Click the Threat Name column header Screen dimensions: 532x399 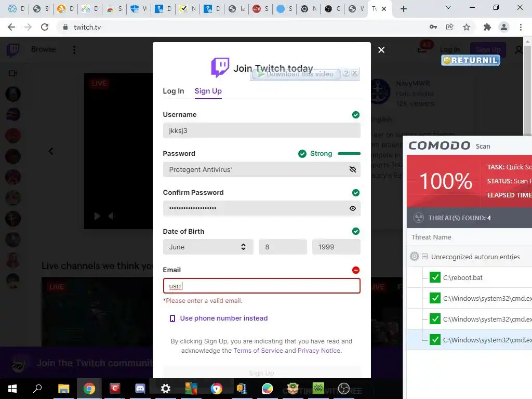pos(431,237)
